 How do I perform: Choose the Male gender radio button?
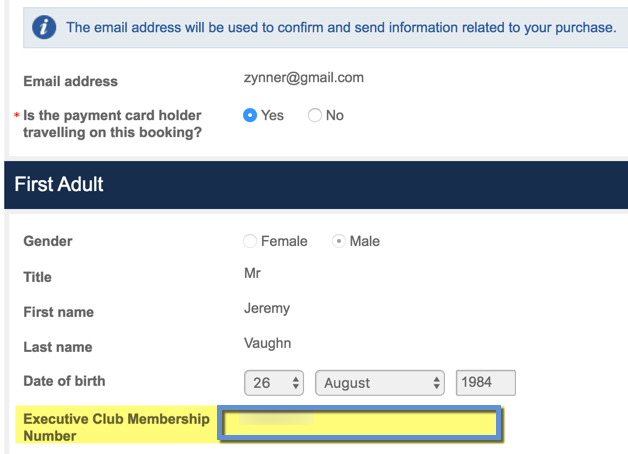(338, 241)
